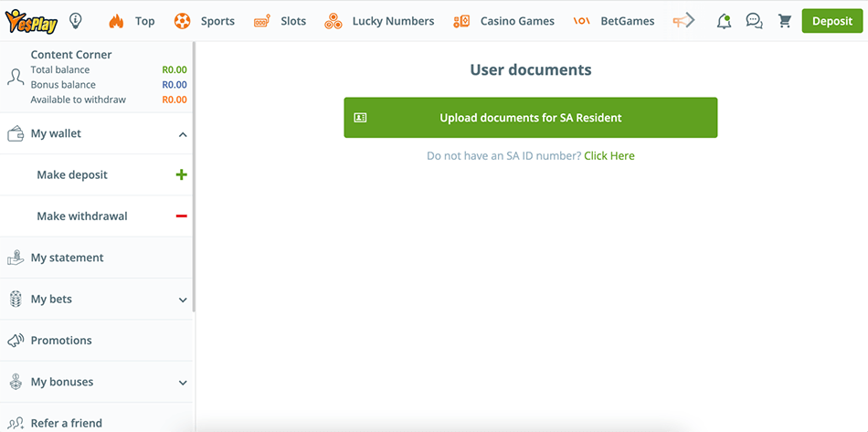This screenshot has height=432, width=868.
Task: Select Lucky Numbers in the navigation
Action: pyautogui.click(x=393, y=22)
